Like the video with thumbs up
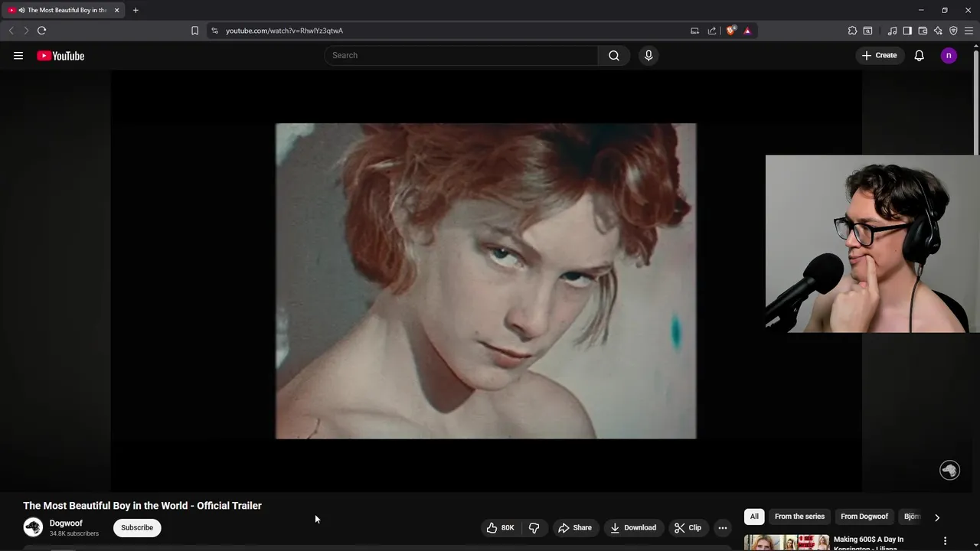Screen dimensions: 980x551 click(x=500, y=527)
